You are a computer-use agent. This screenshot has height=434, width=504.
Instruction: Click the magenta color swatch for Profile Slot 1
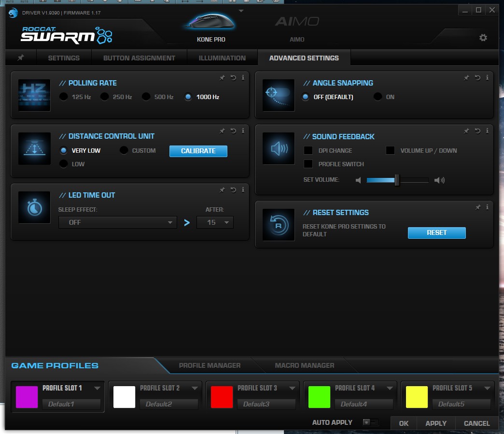pyautogui.click(x=27, y=396)
